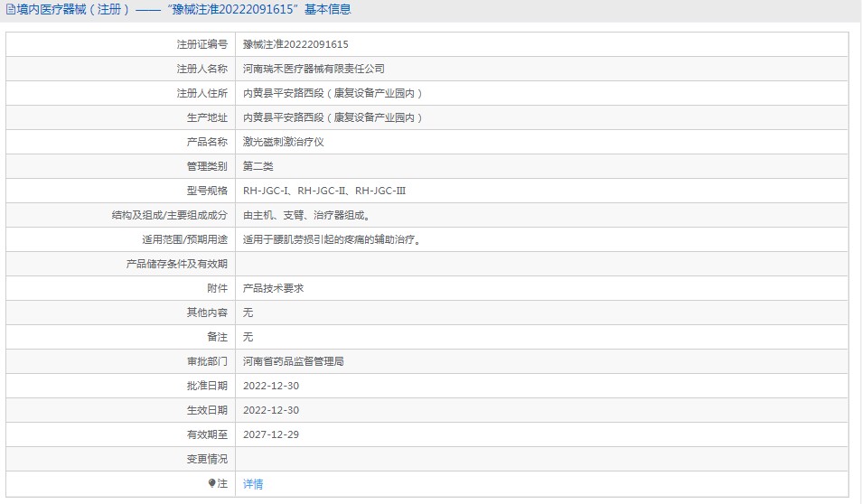Click the lightbulb icon next to 注
862x504 pixels.
(211, 483)
